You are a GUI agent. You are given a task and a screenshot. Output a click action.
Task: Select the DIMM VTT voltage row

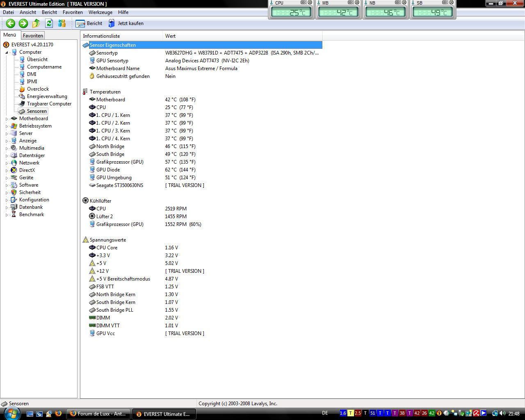[202, 326]
